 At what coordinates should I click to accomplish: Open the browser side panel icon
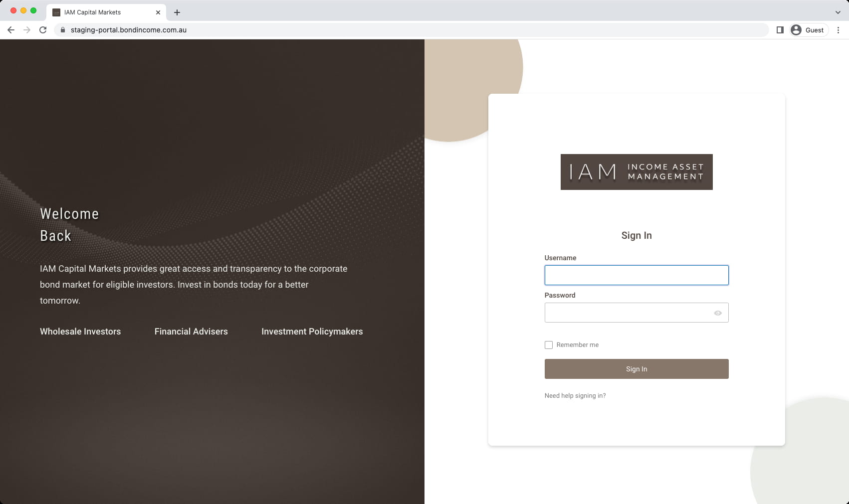(779, 30)
